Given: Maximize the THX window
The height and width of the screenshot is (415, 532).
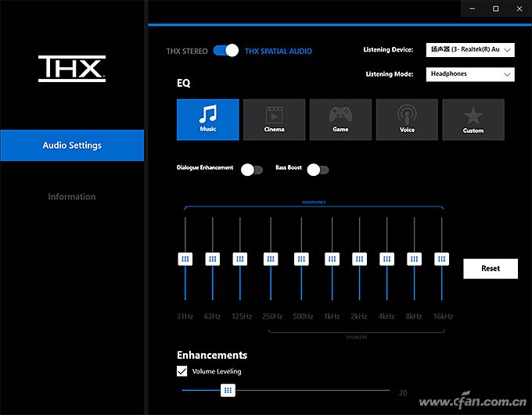Looking at the screenshot, I should [x=496, y=9].
